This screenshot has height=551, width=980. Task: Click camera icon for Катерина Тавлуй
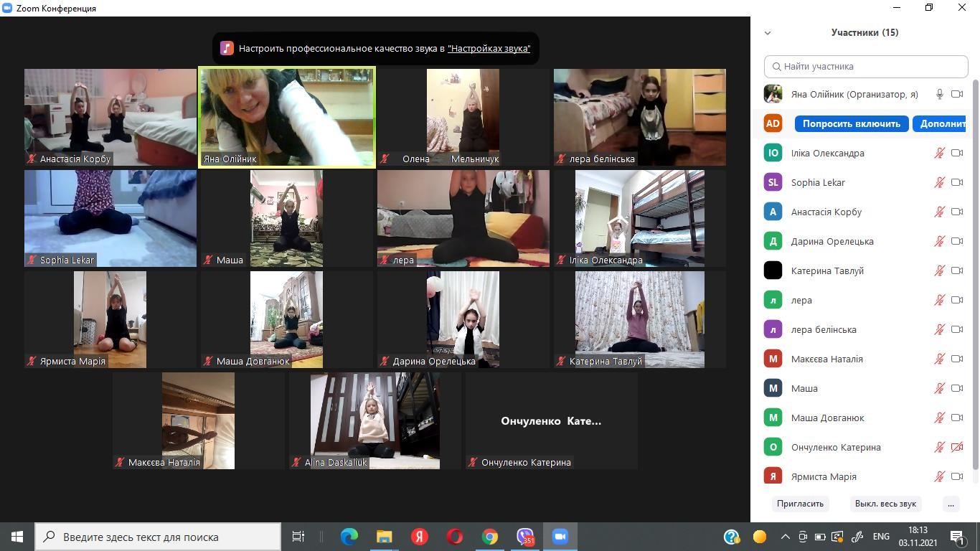[x=957, y=270]
